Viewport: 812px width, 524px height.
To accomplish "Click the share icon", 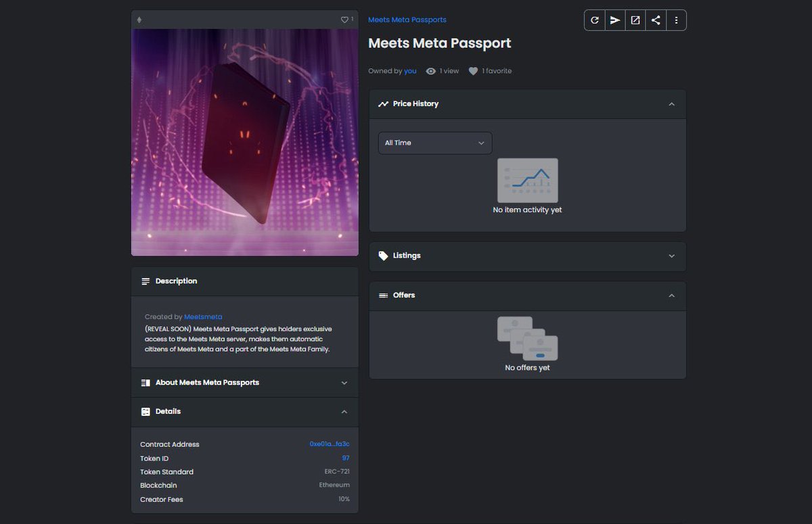I will click(656, 20).
